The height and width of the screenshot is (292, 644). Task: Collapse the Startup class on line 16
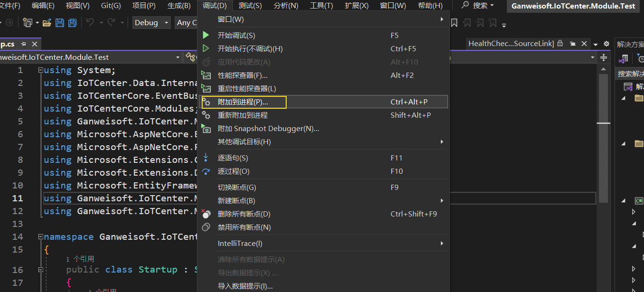41,270
